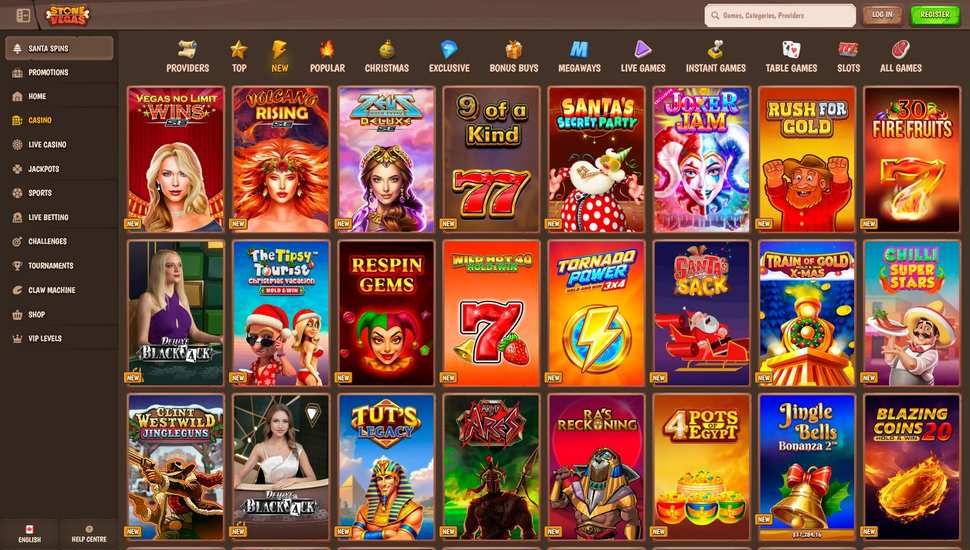Click the Log In button
Viewport: 970px width, 550px height.
[882, 15]
